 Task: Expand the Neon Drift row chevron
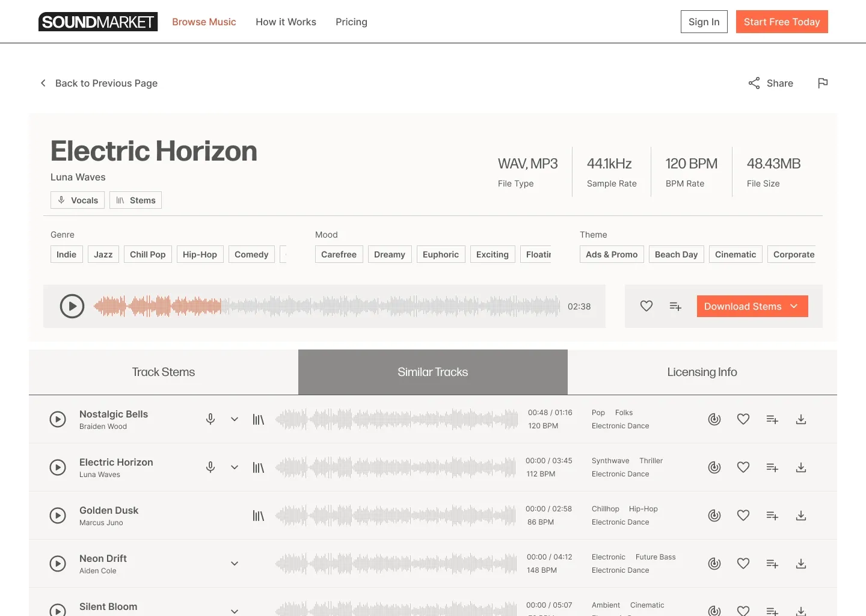pos(235,564)
